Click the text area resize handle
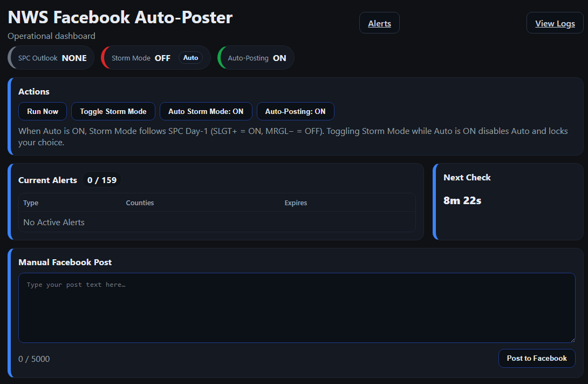This screenshot has height=384, width=588. click(x=572, y=339)
